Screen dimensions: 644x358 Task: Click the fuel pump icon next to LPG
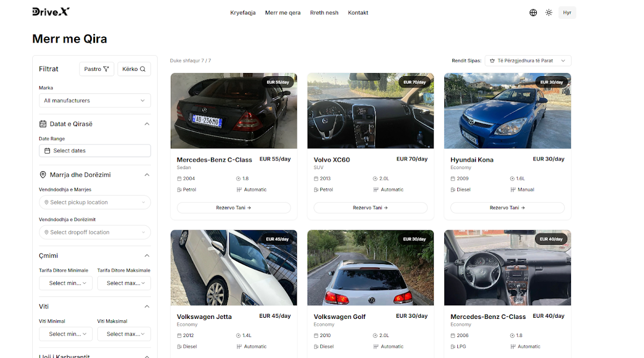(453, 347)
